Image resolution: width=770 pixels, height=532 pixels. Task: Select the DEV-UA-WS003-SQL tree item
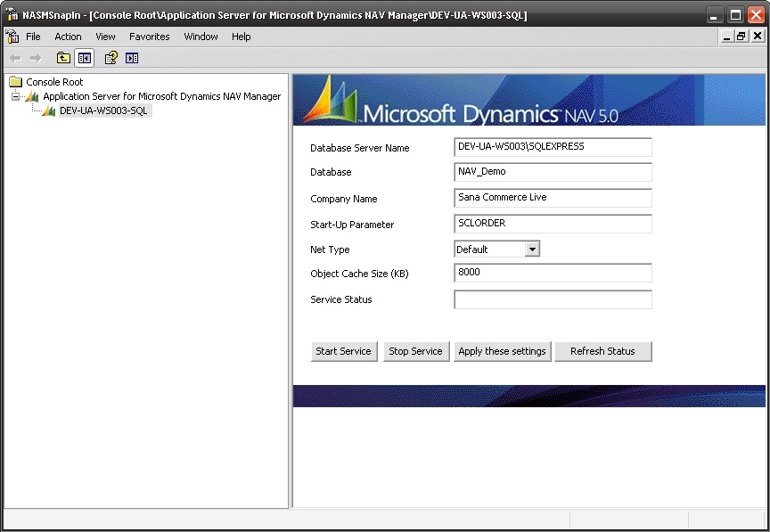[x=102, y=110]
